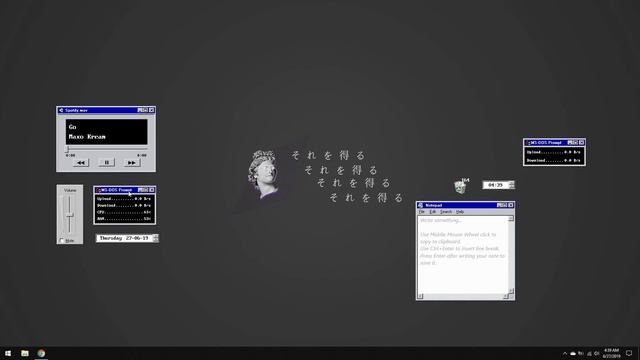
Task: Click the rewind button in Spotify player
Action: click(x=81, y=162)
